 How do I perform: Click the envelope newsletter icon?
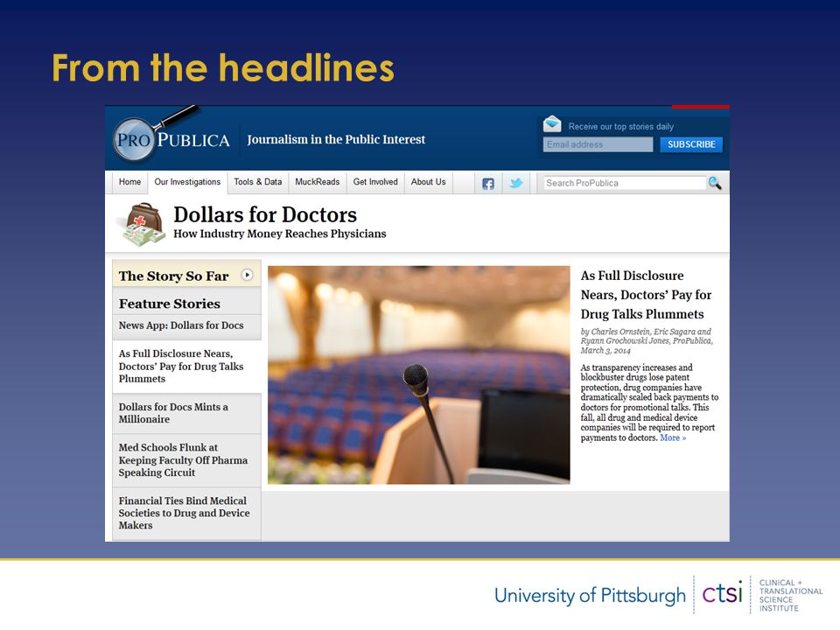(x=552, y=124)
